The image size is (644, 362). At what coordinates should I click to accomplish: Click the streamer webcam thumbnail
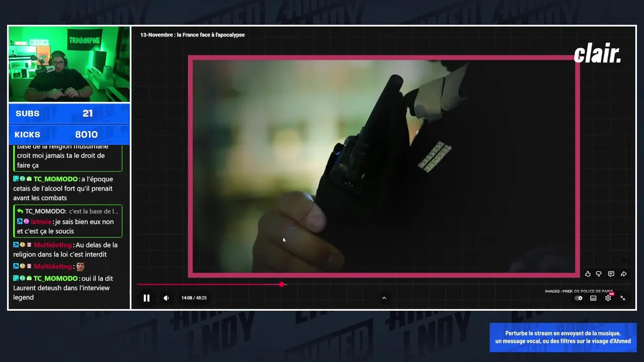click(69, 64)
